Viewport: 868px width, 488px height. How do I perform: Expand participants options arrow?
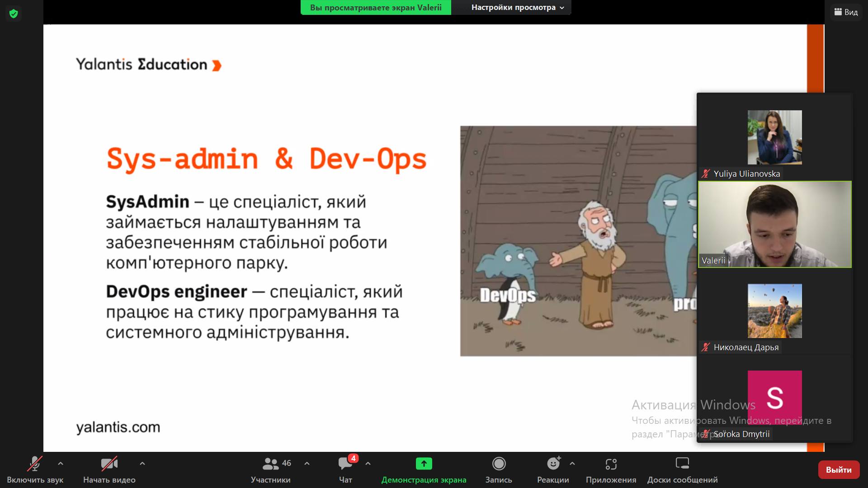coord(307,464)
